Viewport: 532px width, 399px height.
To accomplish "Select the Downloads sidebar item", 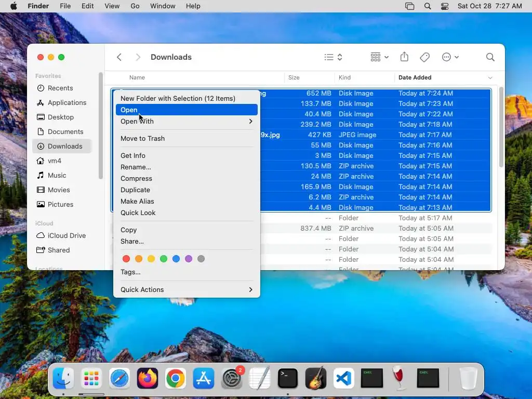I will click(x=62, y=146).
